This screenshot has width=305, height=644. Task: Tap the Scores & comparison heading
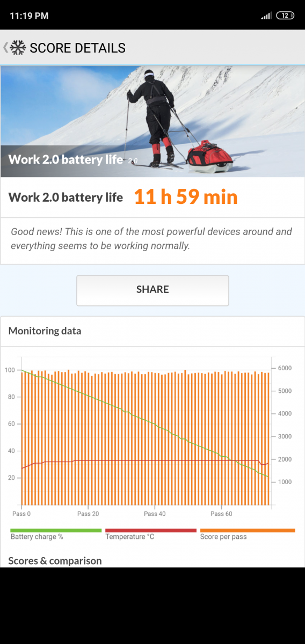click(55, 561)
